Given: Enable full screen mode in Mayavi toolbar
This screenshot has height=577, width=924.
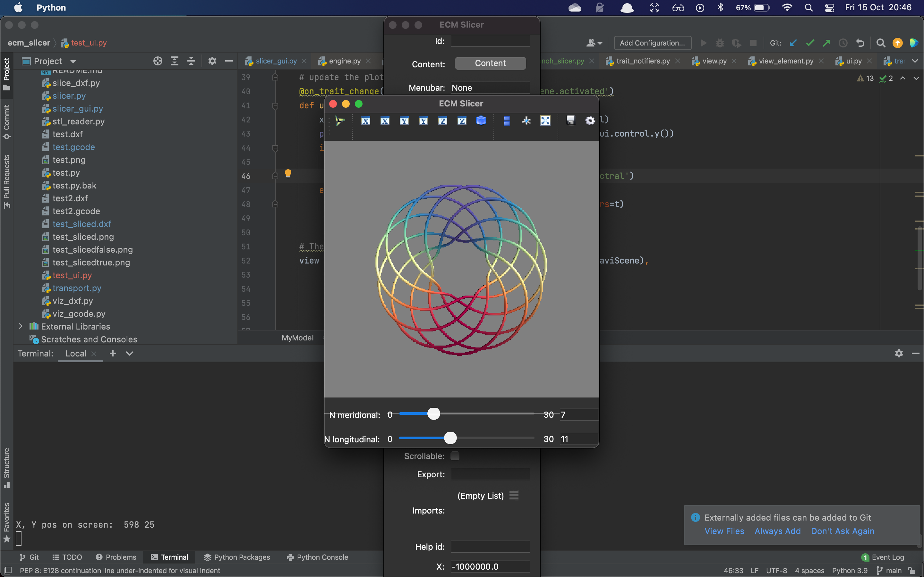Looking at the screenshot, I should (545, 121).
